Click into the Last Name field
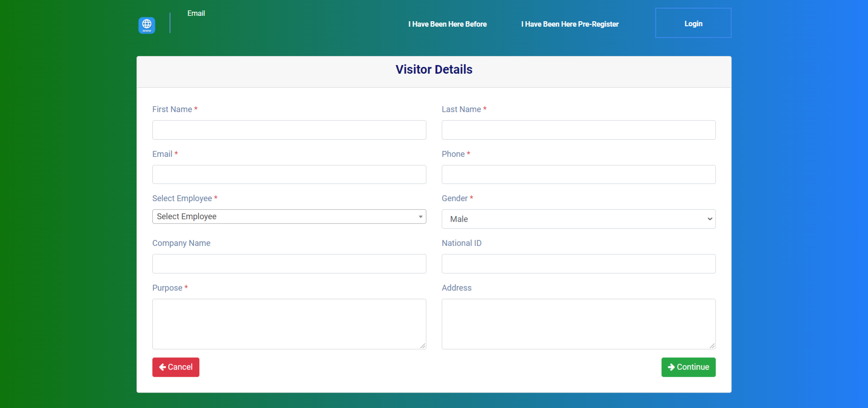Screen dimensions: 868x408 click(x=578, y=130)
